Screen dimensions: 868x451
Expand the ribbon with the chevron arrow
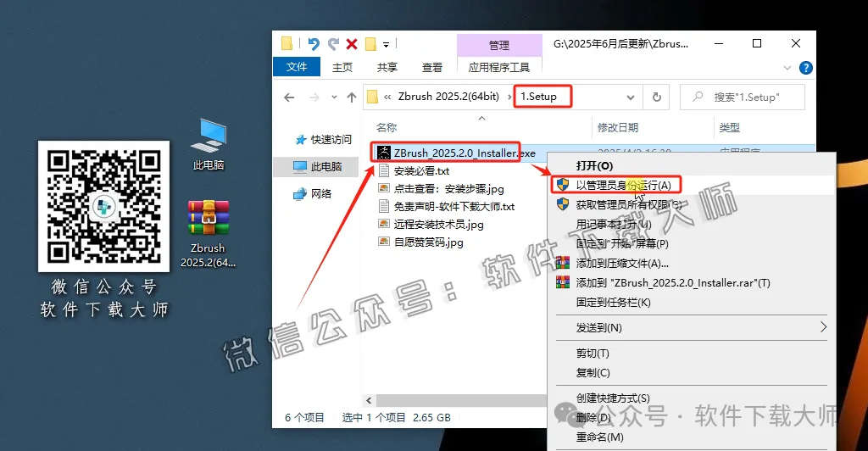pyautogui.click(x=787, y=68)
